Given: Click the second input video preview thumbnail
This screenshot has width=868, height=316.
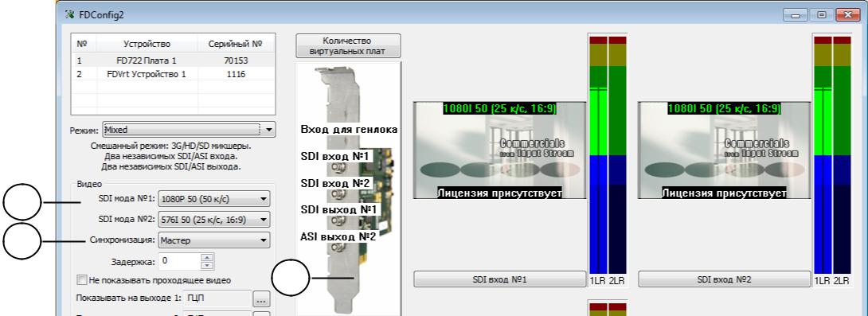Looking at the screenshot, I should point(724,150).
